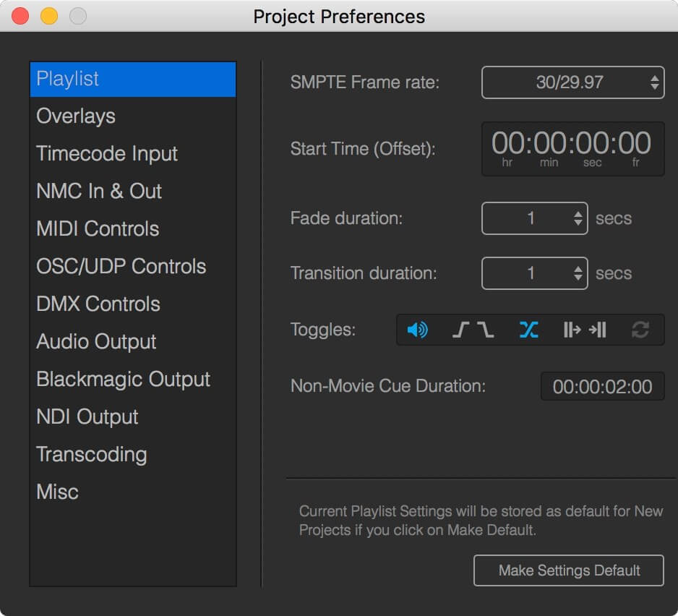Toggle the play-to-pause arrow icon
678x616 pixels.
click(598, 330)
